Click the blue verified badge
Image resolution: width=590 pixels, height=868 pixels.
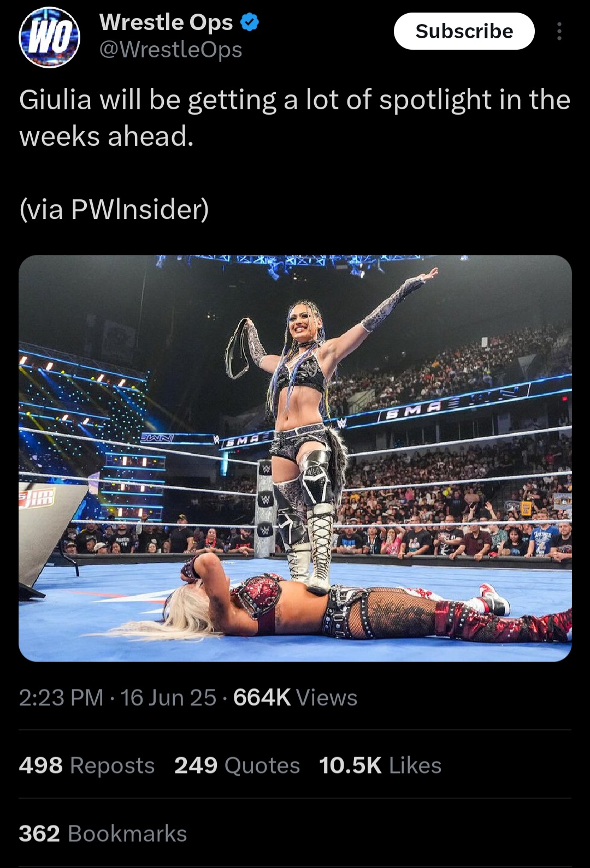[250, 22]
